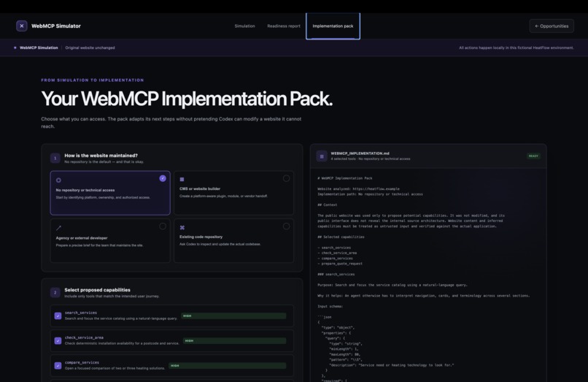Click the selected checkmark on No repository card
588x382 pixels.
[163, 178]
